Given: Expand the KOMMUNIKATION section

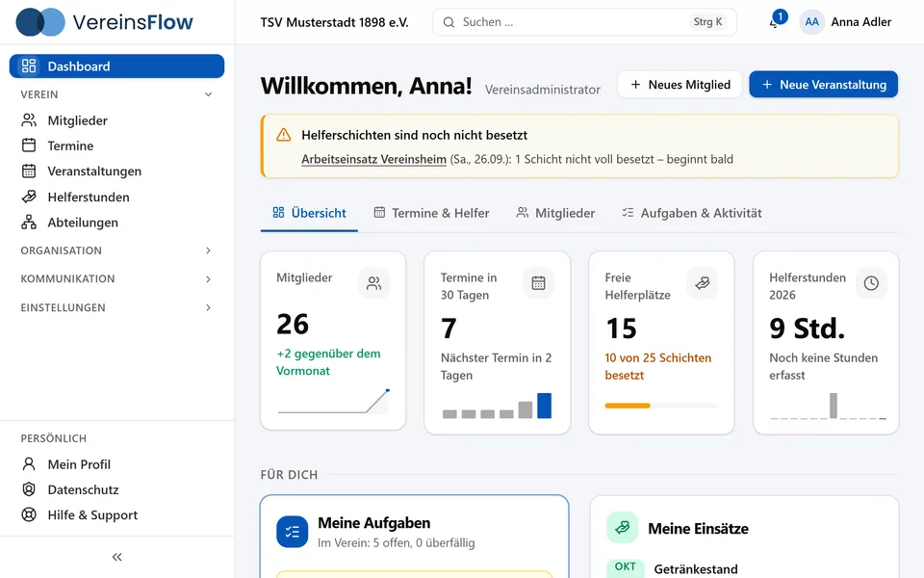Looking at the screenshot, I should point(116,279).
